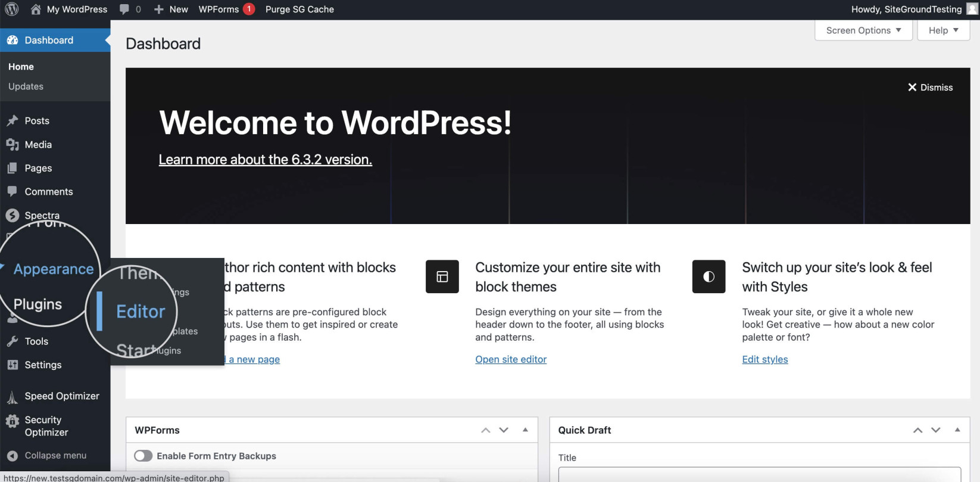Click the Posts pin icon
Screen dimensions: 980x482
(x=13, y=121)
